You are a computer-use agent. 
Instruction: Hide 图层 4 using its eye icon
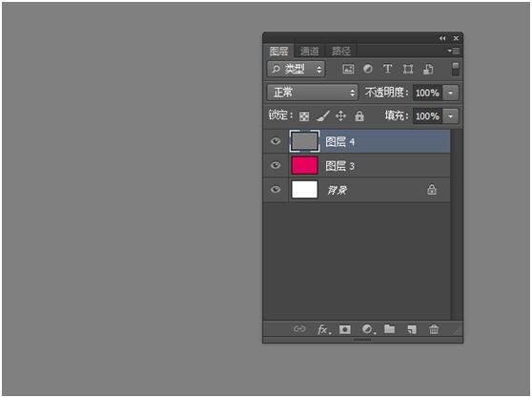(x=276, y=141)
